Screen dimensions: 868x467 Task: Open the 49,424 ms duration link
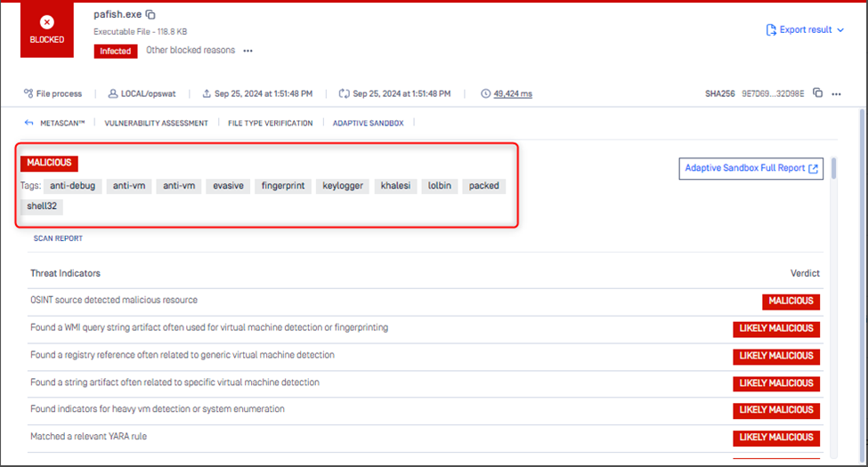point(513,94)
